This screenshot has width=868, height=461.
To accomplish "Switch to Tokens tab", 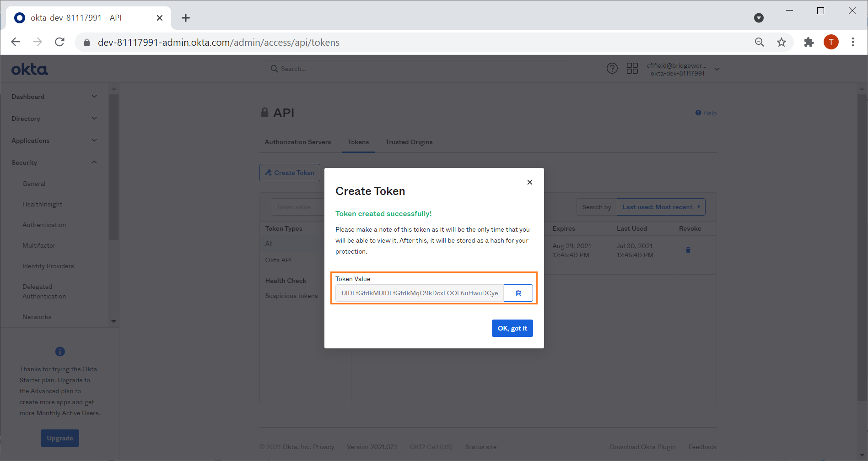I will [x=358, y=142].
